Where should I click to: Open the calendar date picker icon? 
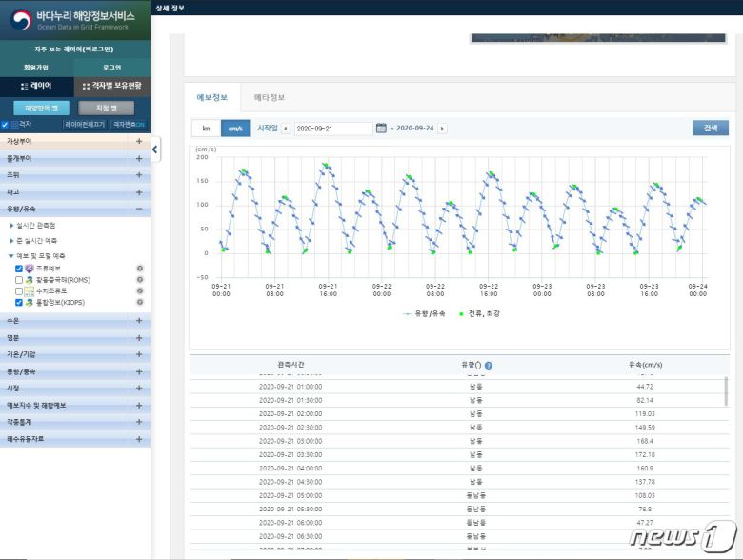pos(381,129)
